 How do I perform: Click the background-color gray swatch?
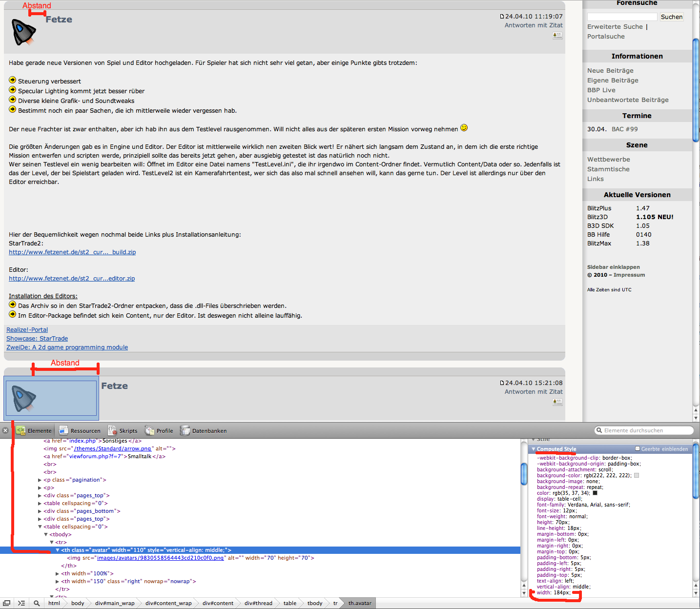click(x=636, y=475)
